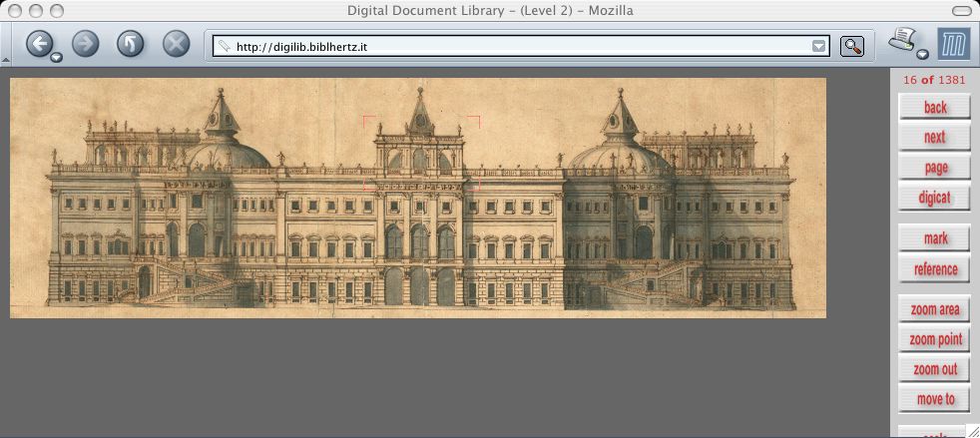This screenshot has height=438, width=980.
Task: Click the Search magnifier icon
Action: click(x=851, y=46)
